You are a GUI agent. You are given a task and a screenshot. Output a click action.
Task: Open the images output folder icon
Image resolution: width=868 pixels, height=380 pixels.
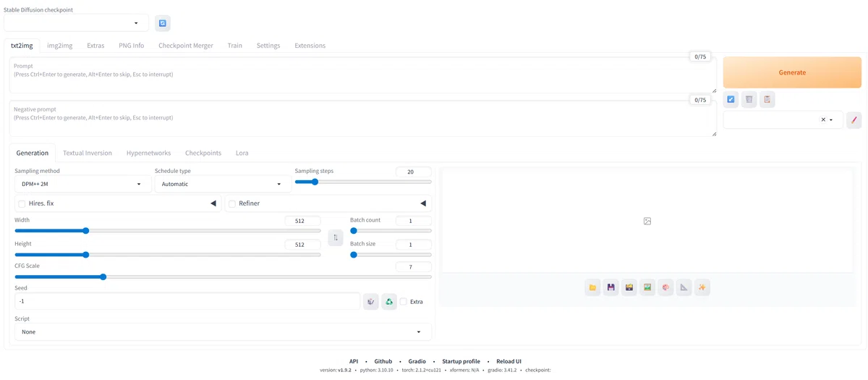pos(592,287)
